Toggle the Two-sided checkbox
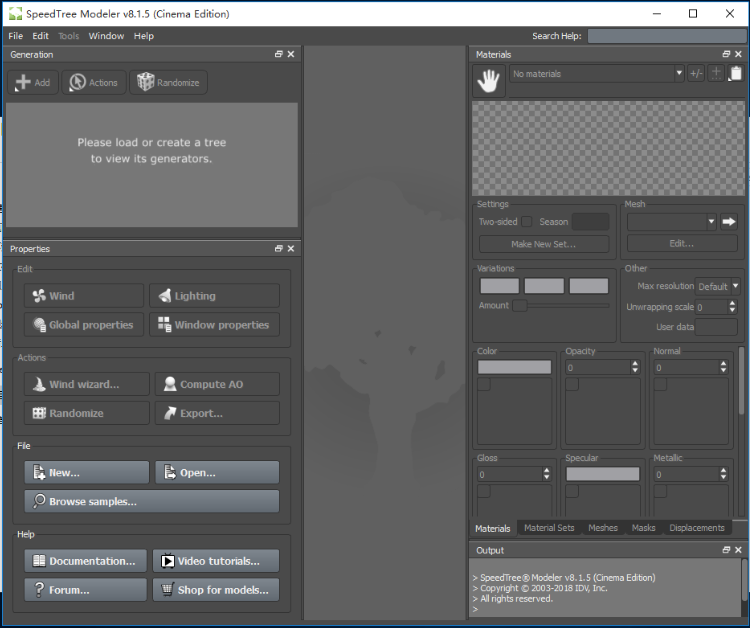Image resolution: width=752 pixels, height=628 pixels. tap(526, 222)
